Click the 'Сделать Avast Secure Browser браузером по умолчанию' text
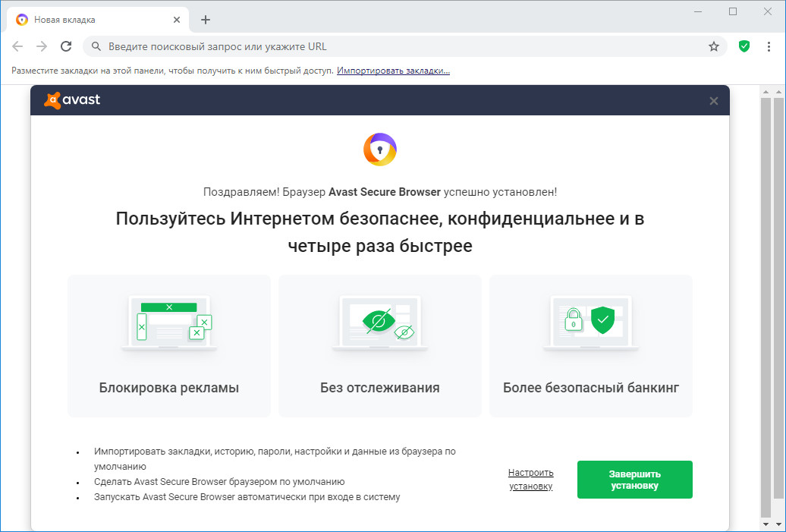Image resolution: width=786 pixels, height=532 pixels. coord(219,482)
